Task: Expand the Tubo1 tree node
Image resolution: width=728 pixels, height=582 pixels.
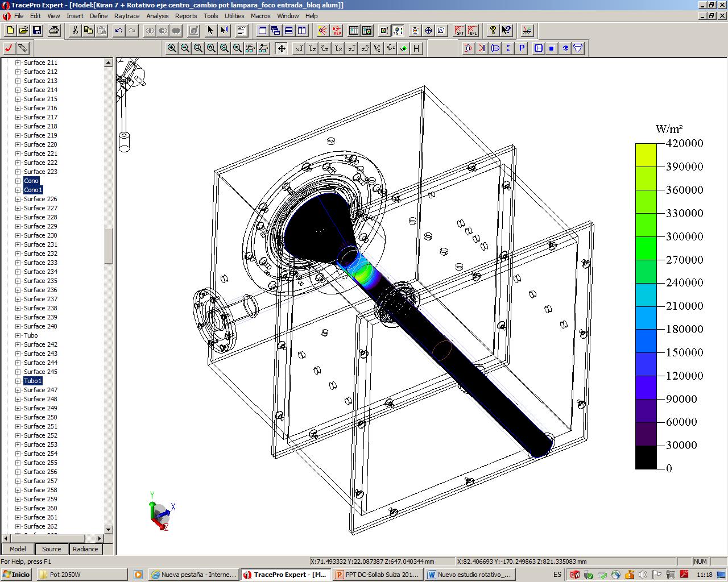Action: [18, 381]
